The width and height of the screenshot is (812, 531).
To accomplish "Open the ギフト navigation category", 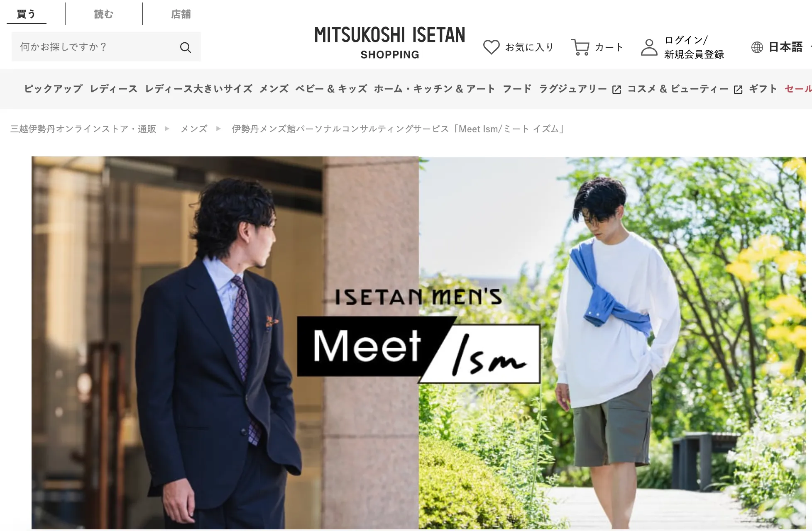I will (763, 89).
